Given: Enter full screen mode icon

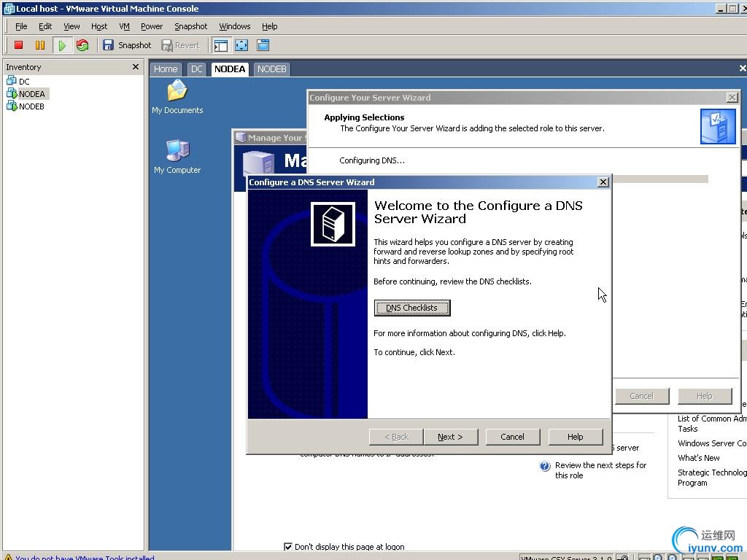Looking at the screenshot, I should coord(241,45).
